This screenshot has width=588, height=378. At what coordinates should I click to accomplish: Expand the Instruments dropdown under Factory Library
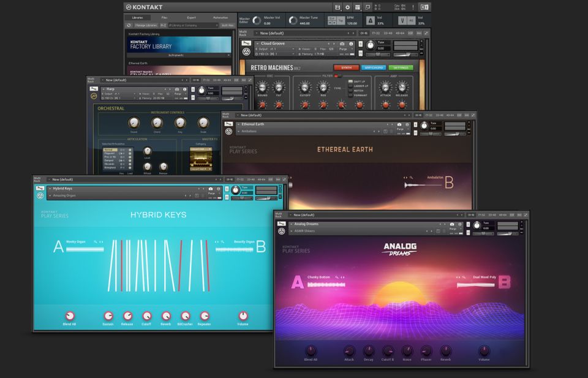pos(179,55)
